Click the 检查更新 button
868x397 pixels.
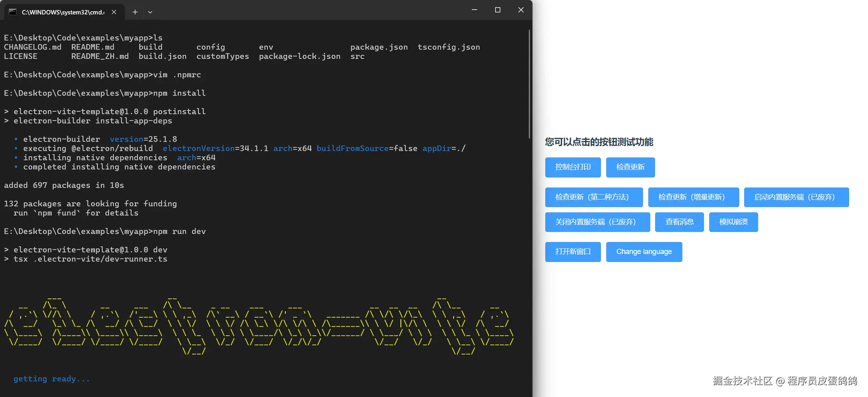tap(630, 167)
